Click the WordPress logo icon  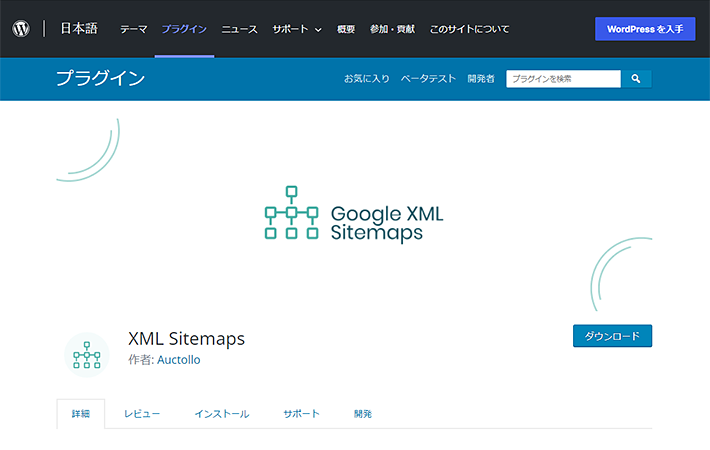click(x=21, y=29)
